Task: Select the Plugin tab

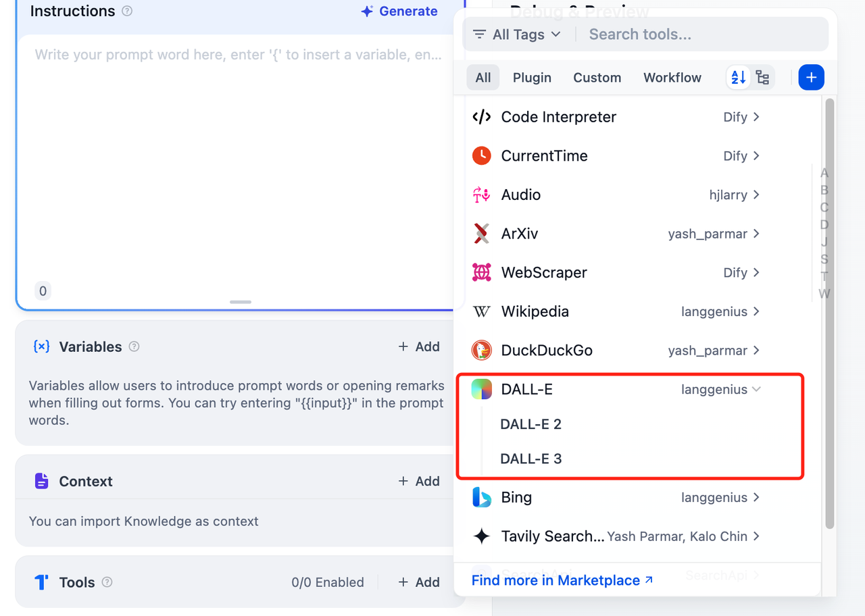Action: (532, 78)
